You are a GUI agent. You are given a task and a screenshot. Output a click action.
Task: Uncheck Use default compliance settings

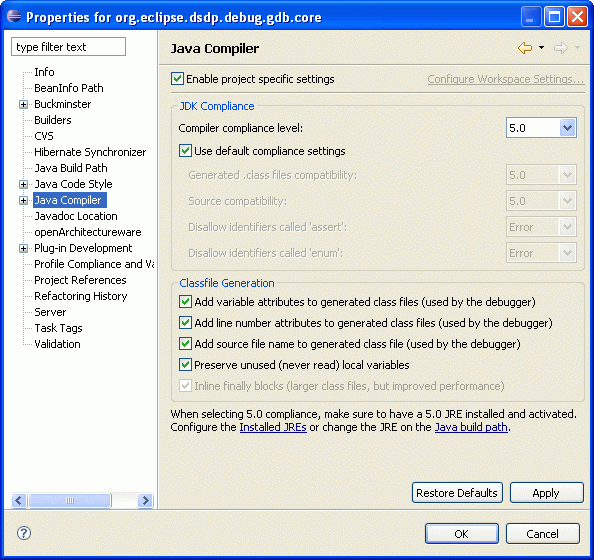click(185, 151)
